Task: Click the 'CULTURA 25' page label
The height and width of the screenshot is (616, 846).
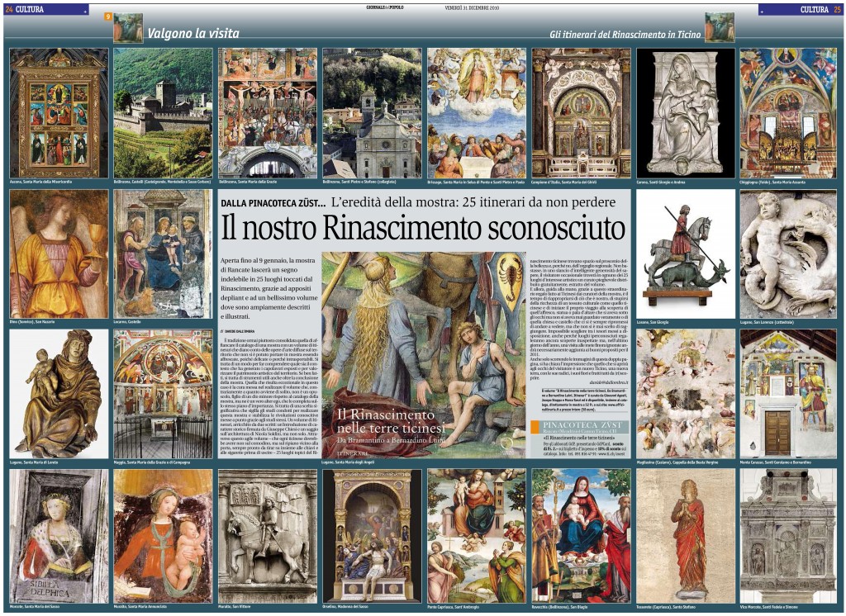Action: click(x=820, y=9)
